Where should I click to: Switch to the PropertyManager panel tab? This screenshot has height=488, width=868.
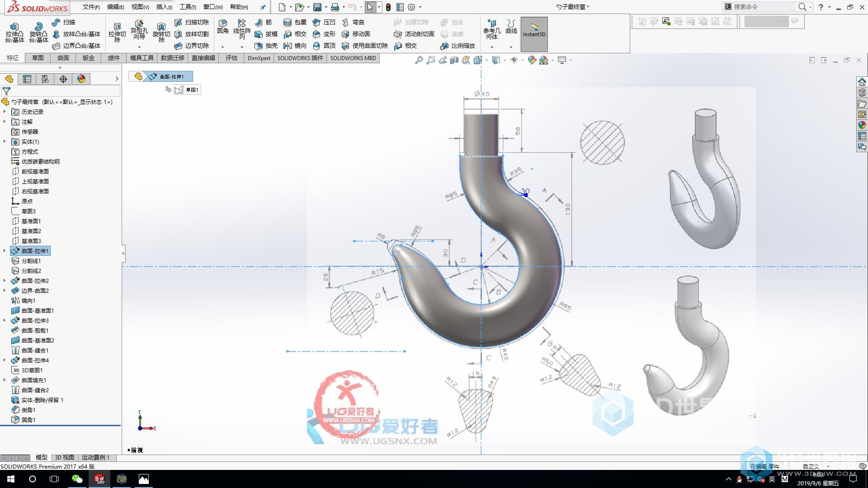coord(27,79)
